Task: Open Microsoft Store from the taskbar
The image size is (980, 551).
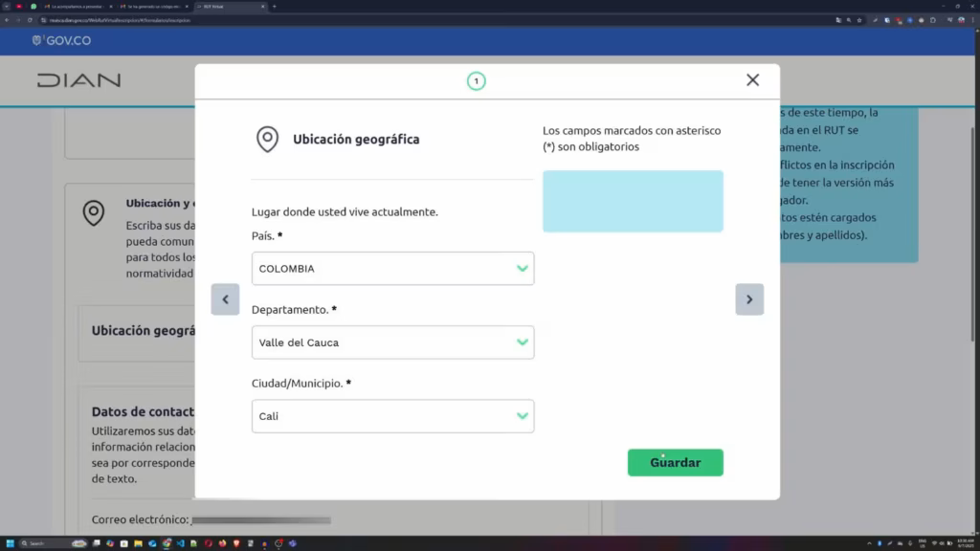Action: coord(123,543)
